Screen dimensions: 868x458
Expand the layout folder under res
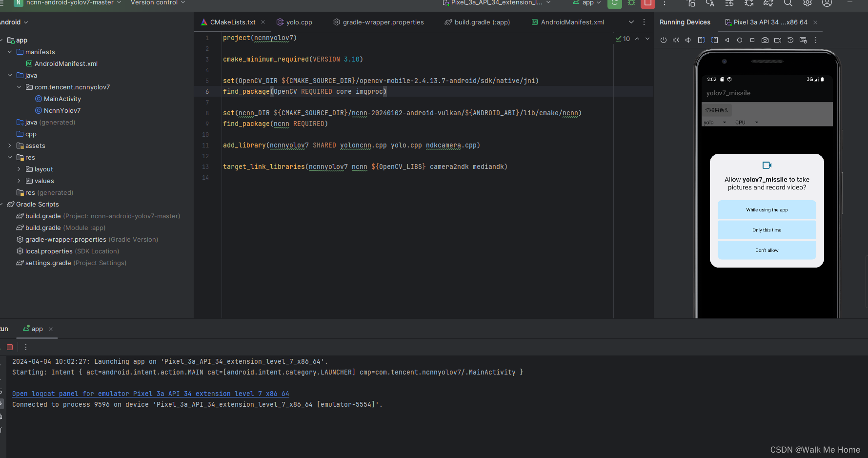[x=19, y=169]
